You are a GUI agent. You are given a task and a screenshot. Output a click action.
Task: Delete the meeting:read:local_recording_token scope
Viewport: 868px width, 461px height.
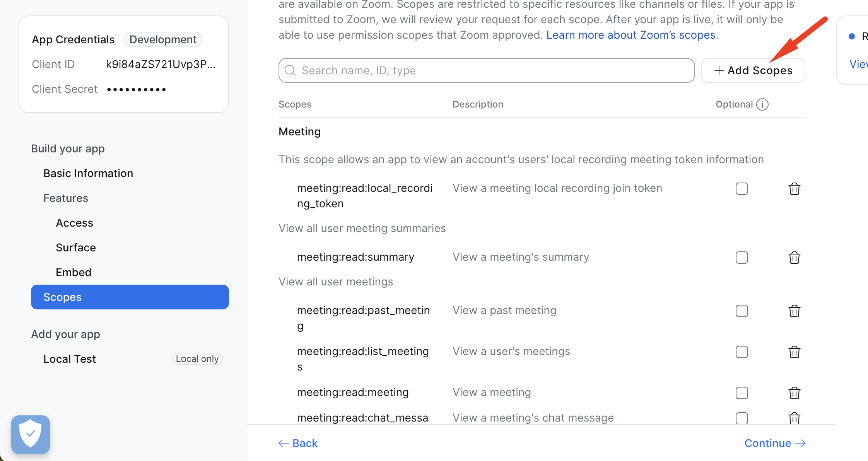click(794, 189)
